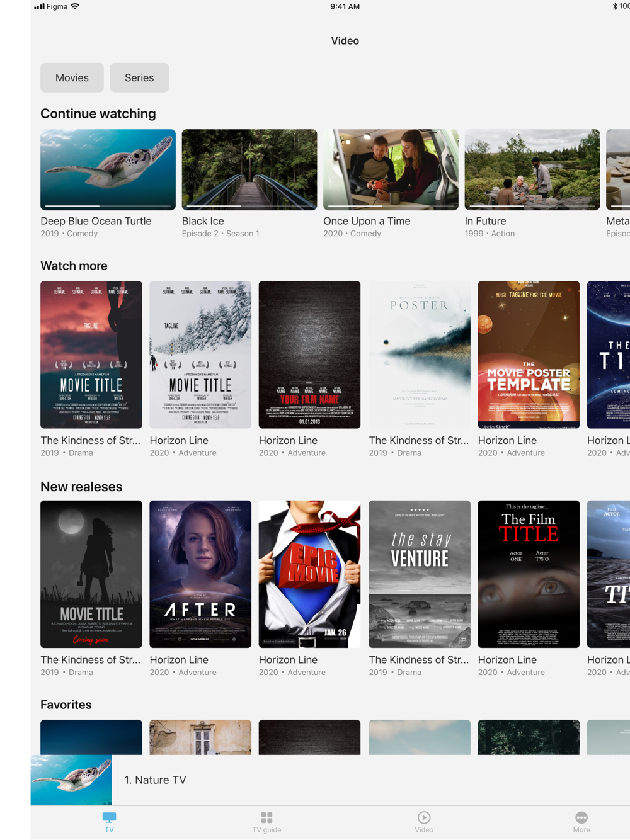The height and width of the screenshot is (840, 630).
Task: Open moonlit Movie Title Coming Soon poster
Action: 91,574
